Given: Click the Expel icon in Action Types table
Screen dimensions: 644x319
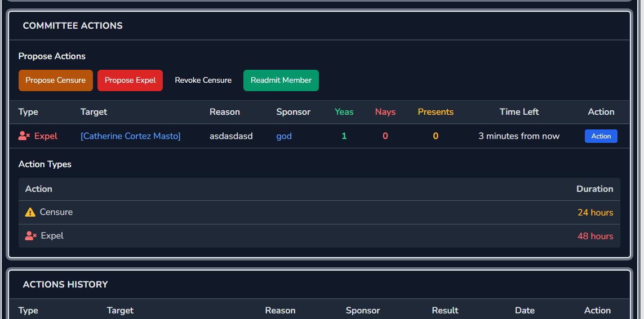Looking at the screenshot, I should coord(31,236).
